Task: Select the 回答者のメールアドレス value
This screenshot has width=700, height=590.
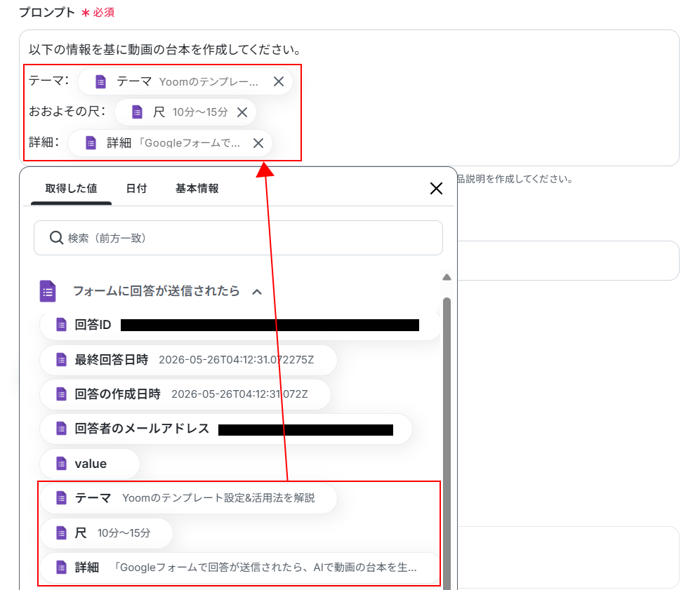Action: tap(226, 429)
